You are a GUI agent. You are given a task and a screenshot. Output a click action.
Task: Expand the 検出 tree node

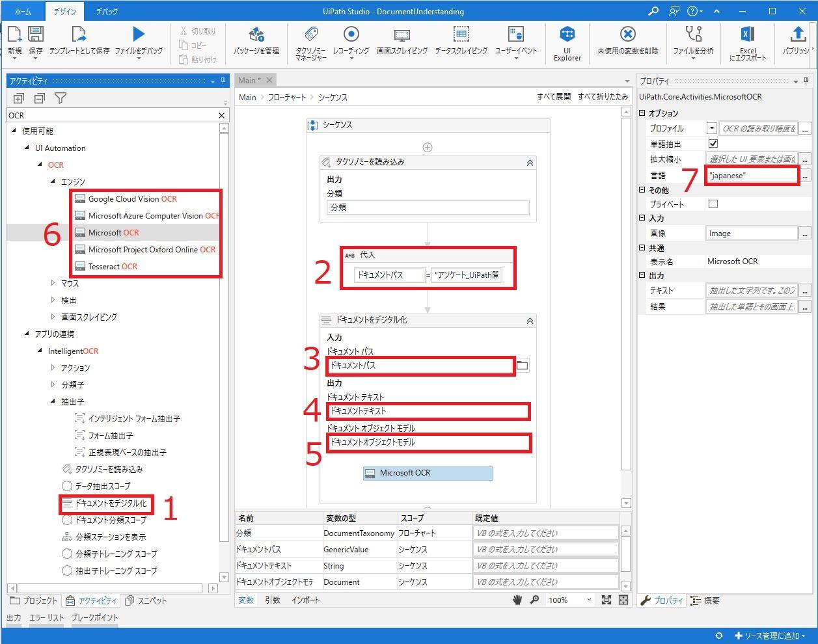coord(53,300)
